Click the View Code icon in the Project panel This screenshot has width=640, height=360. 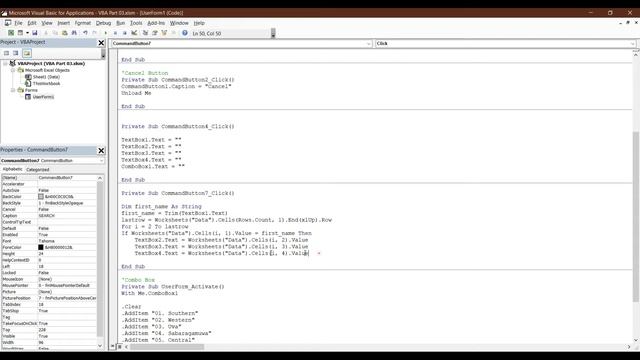[6, 53]
